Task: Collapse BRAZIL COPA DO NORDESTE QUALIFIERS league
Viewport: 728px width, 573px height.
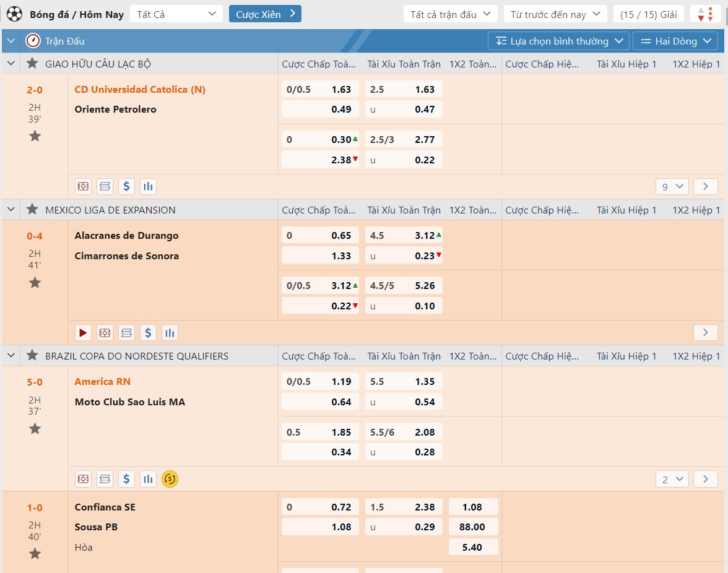Action: 11,355
